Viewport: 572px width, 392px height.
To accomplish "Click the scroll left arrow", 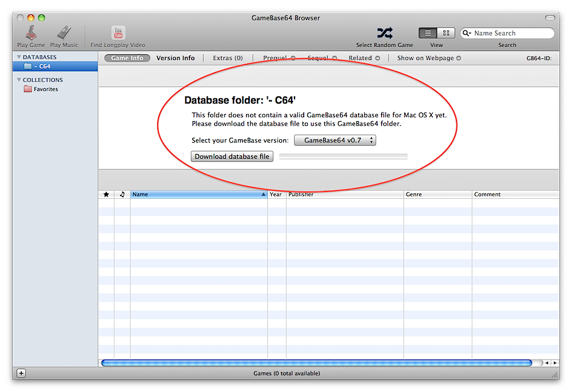I will (x=546, y=363).
